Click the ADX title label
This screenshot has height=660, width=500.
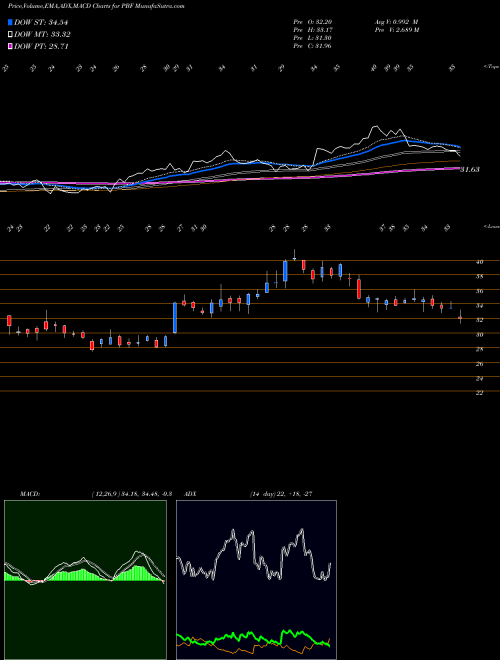[190, 494]
